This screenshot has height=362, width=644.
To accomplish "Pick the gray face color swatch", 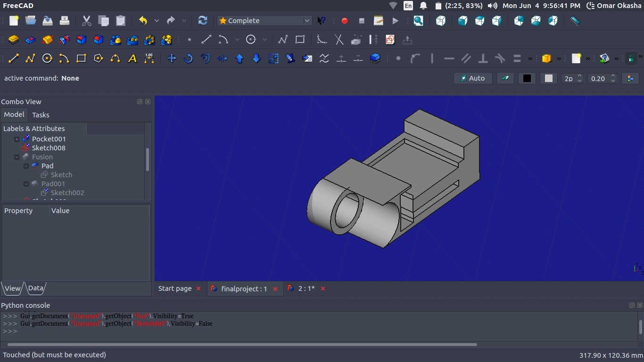I will (x=548, y=78).
